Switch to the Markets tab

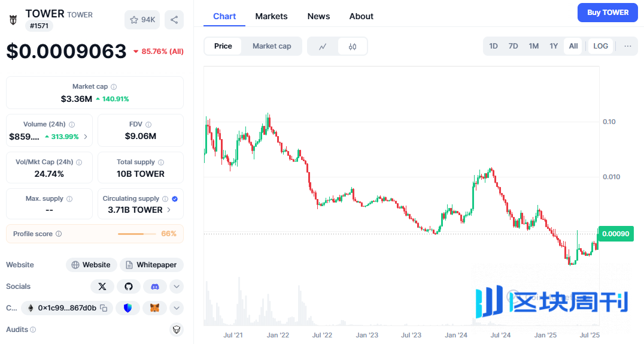272,16
